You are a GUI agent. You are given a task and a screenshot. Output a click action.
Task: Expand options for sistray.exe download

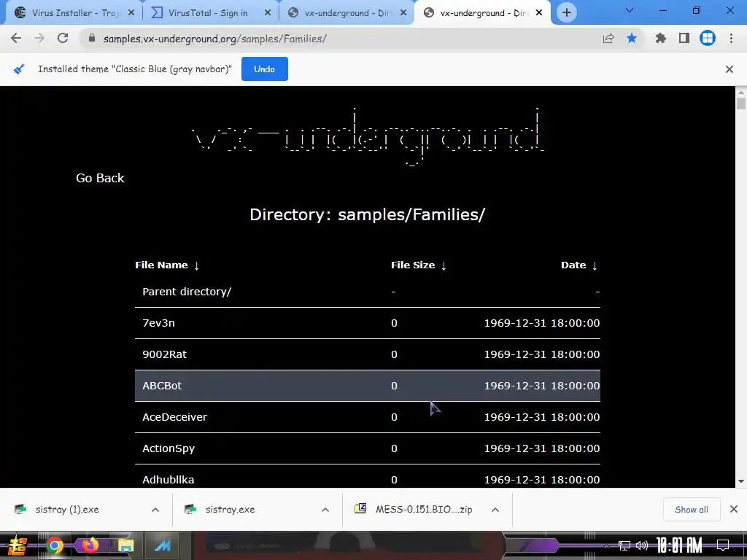tap(325, 510)
